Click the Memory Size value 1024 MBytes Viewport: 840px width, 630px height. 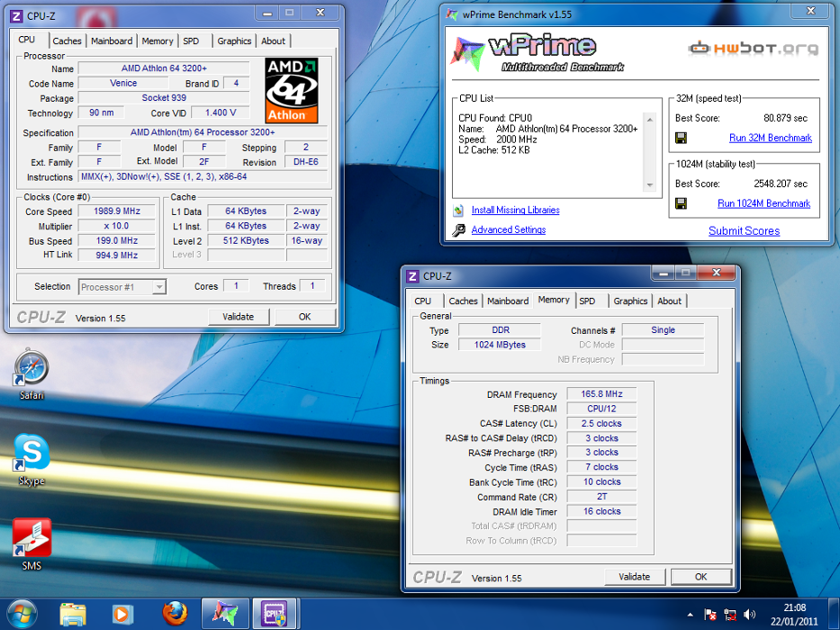tap(500, 345)
